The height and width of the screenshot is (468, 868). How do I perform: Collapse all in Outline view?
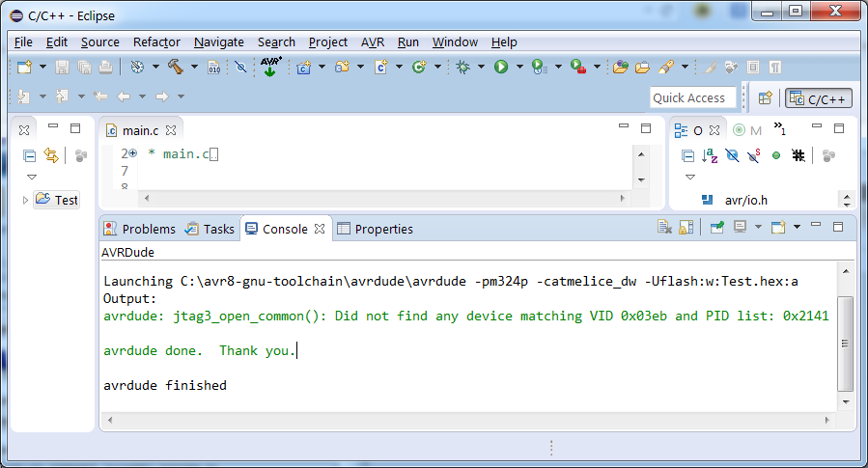688,156
